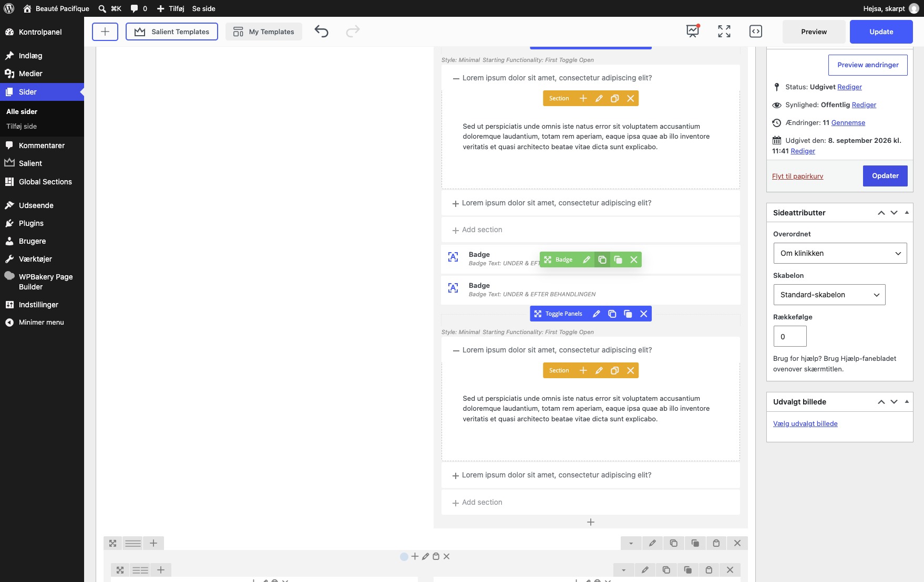Edit the green Badge element with pencil
The image size is (924, 582).
pos(587,259)
